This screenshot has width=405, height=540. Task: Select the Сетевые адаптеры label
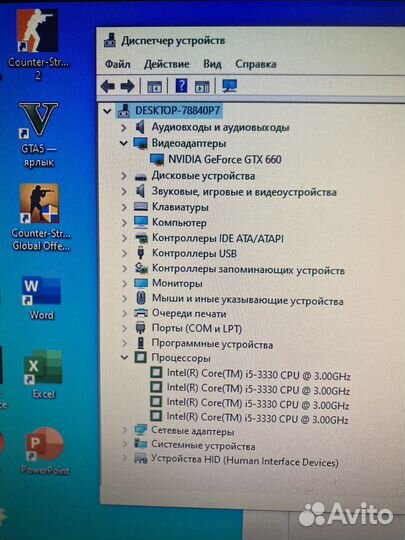(x=193, y=431)
